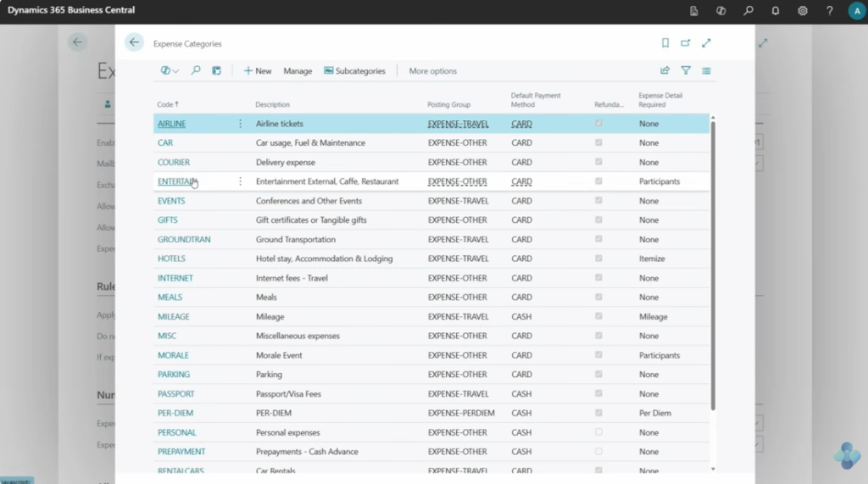Click More options in the toolbar

point(433,71)
